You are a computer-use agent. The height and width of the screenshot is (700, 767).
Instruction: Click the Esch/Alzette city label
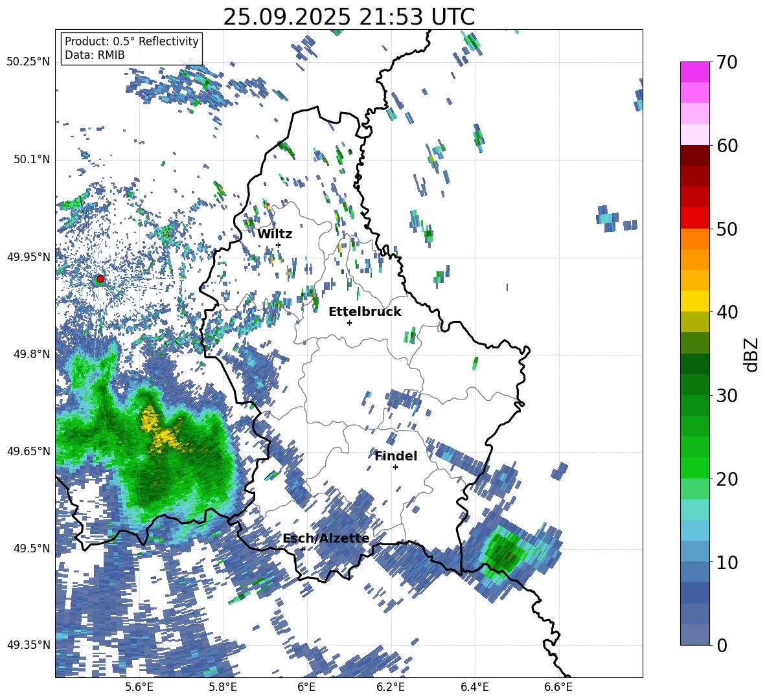[326, 538]
